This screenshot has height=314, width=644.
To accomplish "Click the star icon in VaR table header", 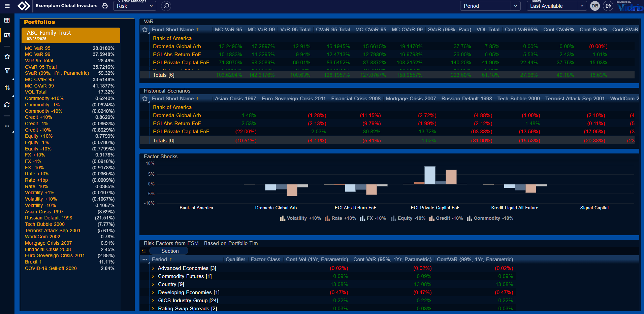I will coord(145,30).
